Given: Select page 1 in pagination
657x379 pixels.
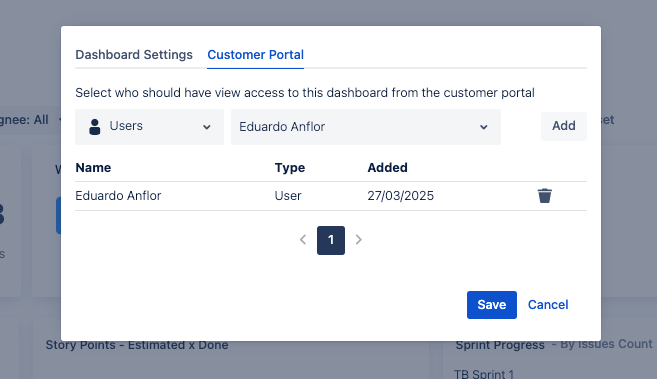Looking at the screenshot, I should 331,240.
